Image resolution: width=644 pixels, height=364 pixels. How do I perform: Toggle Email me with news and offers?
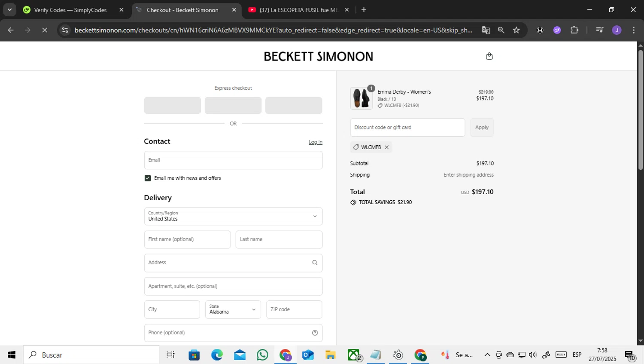click(x=148, y=178)
